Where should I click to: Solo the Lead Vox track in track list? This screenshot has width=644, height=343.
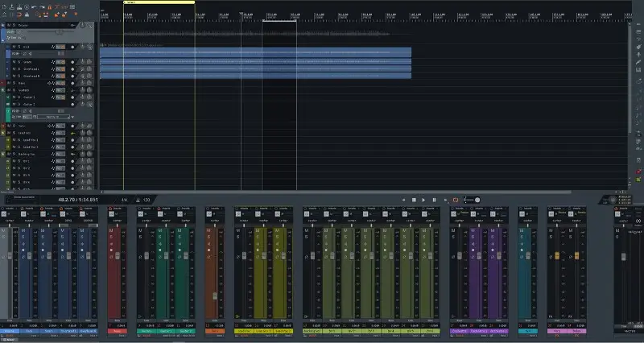[14, 134]
